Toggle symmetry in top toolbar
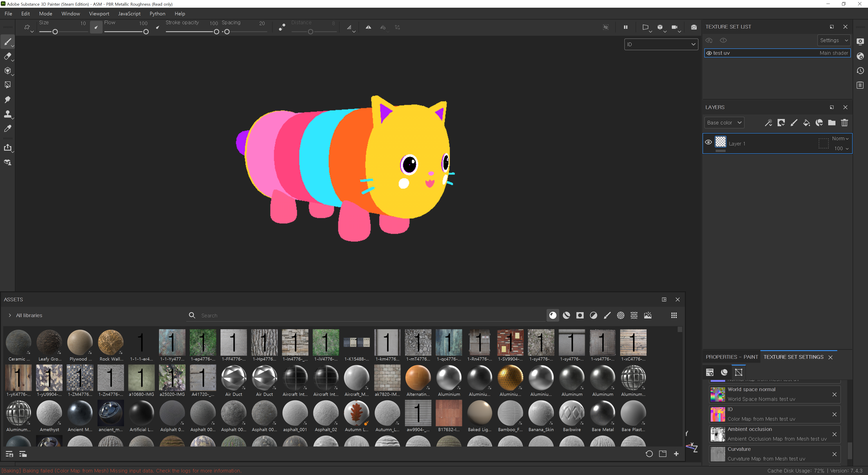The width and height of the screenshot is (868, 475). pos(368,27)
